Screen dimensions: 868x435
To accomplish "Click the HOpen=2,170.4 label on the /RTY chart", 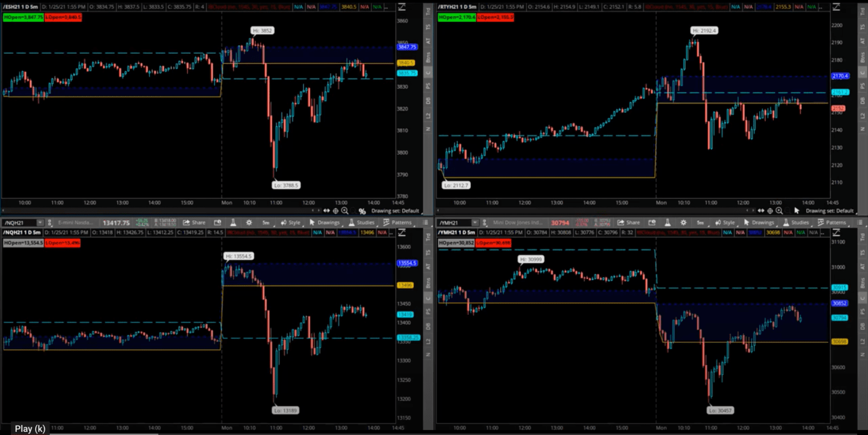I will (457, 17).
